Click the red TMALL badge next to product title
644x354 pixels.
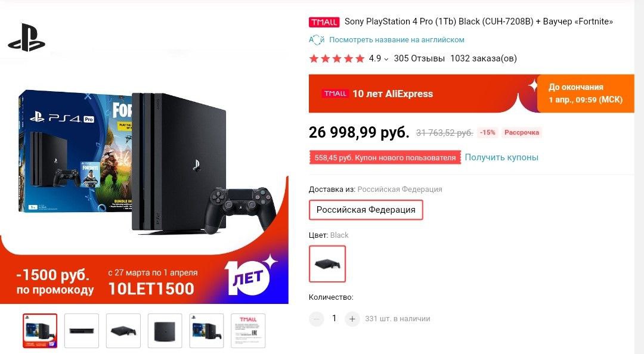(x=324, y=22)
